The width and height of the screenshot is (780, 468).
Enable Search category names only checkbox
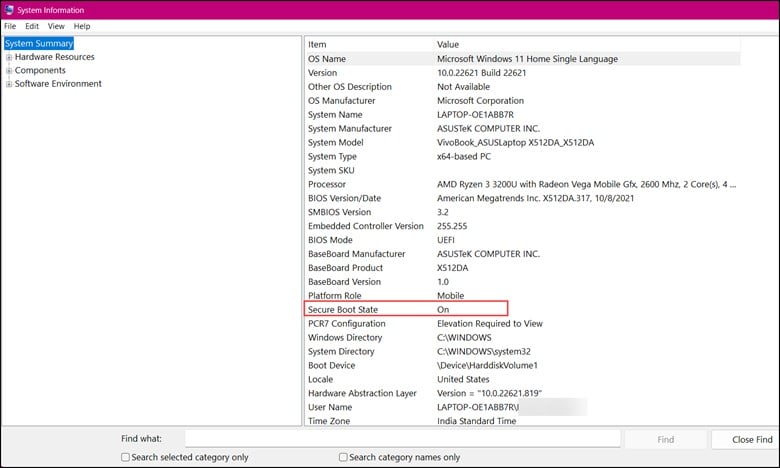click(x=343, y=457)
